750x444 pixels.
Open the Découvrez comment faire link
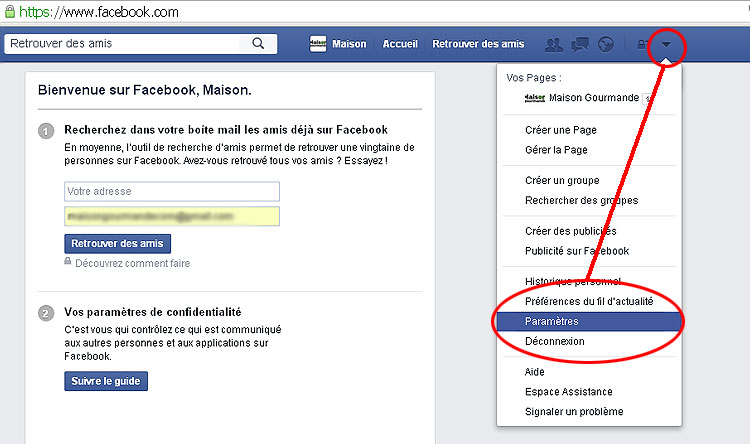pyautogui.click(x=132, y=263)
